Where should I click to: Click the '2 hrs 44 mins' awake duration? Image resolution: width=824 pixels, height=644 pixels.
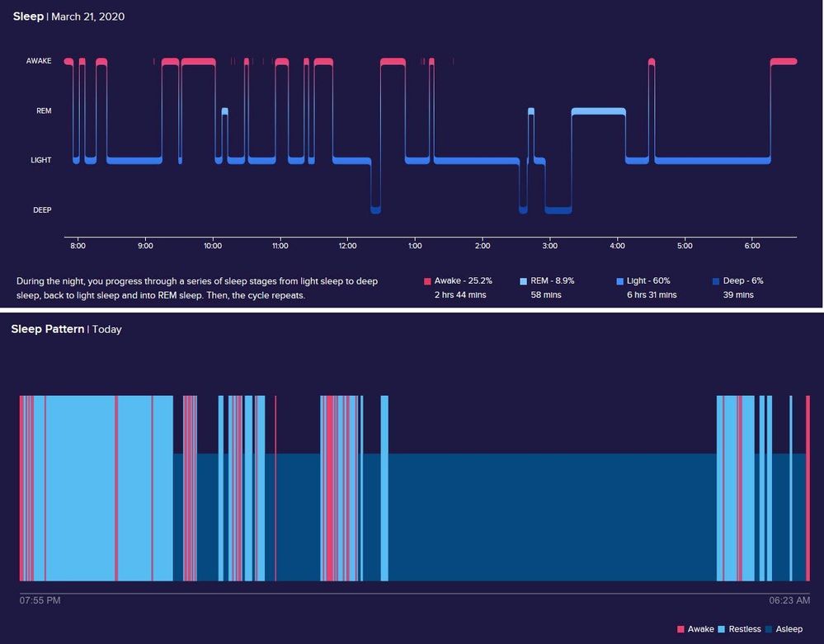pos(460,295)
